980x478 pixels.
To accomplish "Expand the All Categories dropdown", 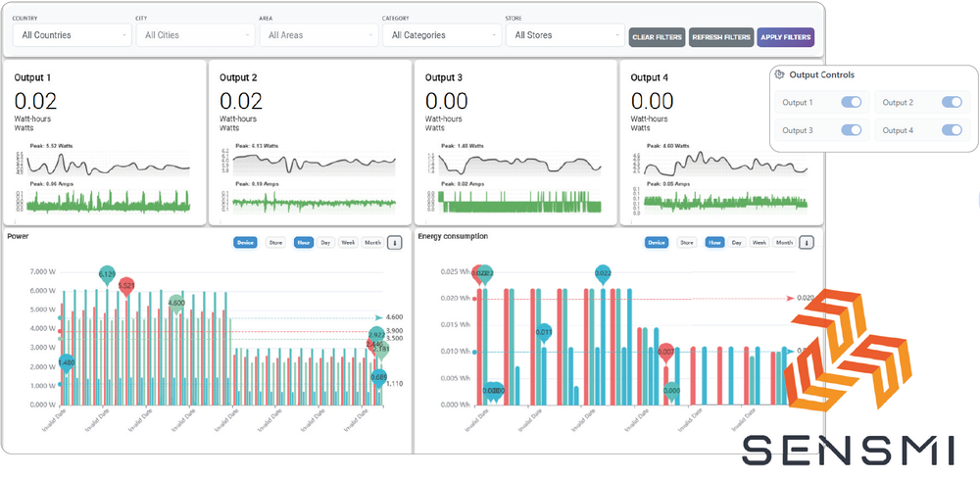I will click(x=441, y=35).
